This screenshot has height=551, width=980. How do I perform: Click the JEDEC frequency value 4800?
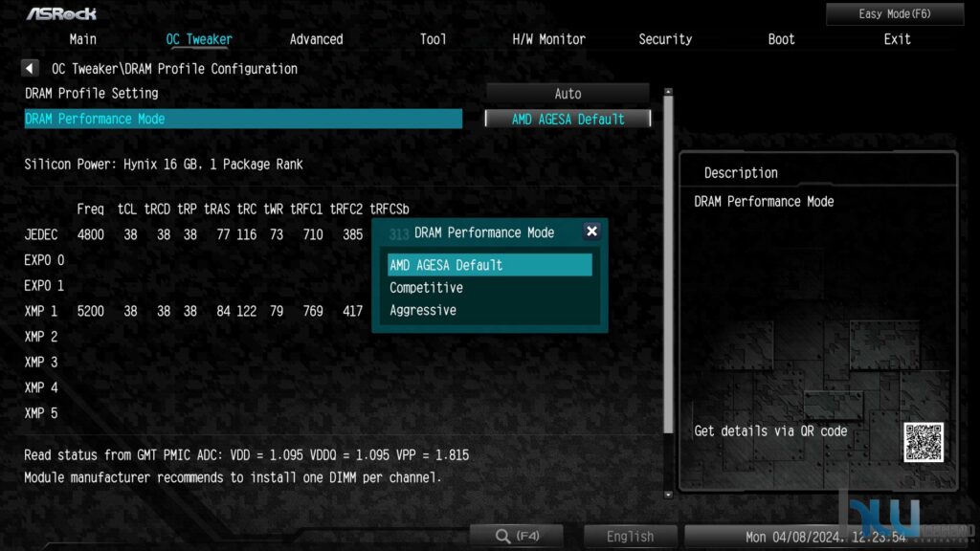91,235
